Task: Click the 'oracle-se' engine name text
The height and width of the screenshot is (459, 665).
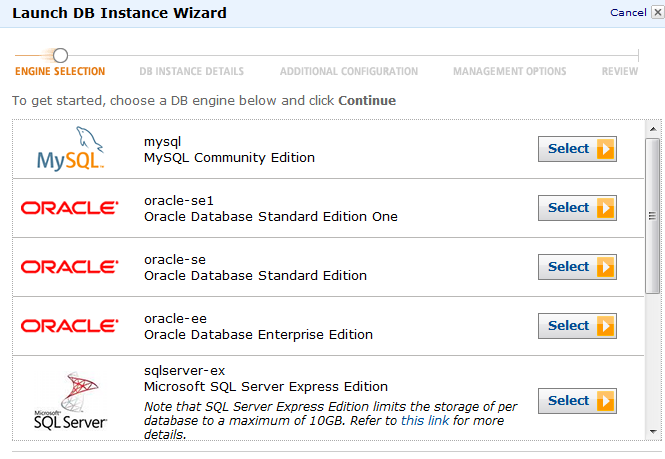Action: [x=175, y=259]
